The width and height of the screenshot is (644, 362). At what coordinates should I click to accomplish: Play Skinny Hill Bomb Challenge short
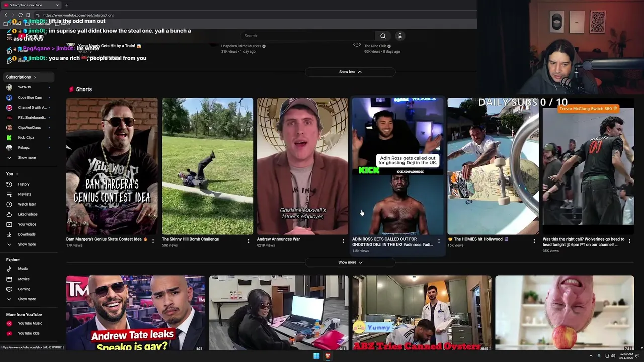(x=207, y=166)
